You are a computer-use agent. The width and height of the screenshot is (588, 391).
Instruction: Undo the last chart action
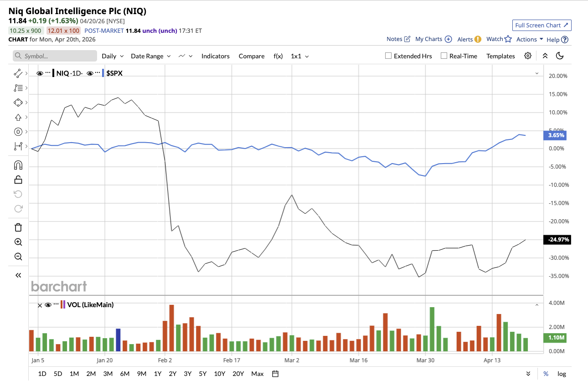coord(18,194)
